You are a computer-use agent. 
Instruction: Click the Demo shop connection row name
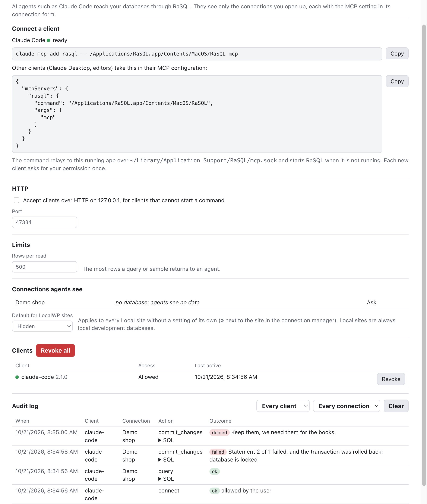[x=30, y=302]
